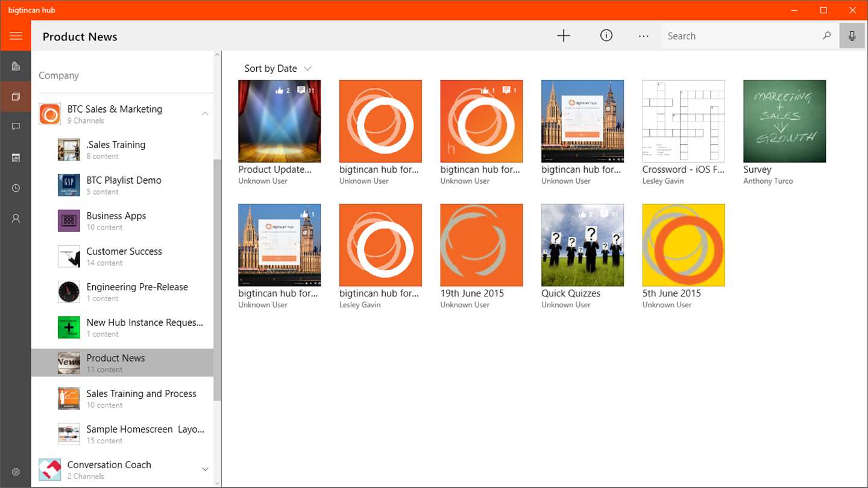
Task: Click the New Hub Instance Request green plus icon
Action: click(69, 327)
